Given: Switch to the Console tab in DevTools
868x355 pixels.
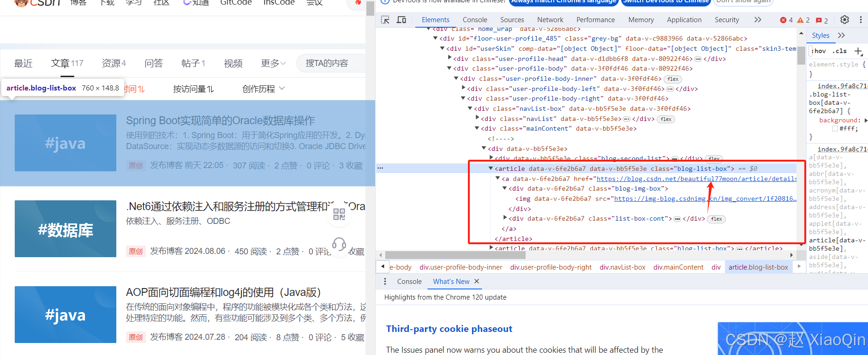Looking at the screenshot, I should tap(475, 20).
